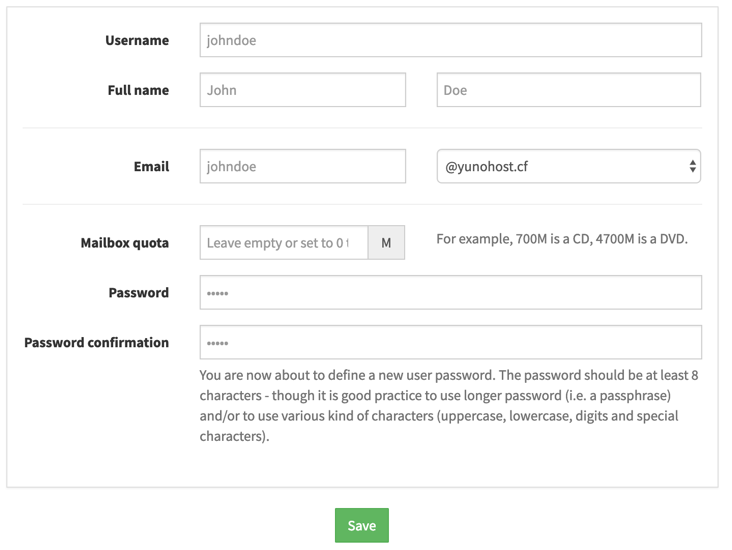This screenshot has height=550, width=732.
Task: Click the password requirements help paragraph
Action: pyautogui.click(x=448, y=405)
